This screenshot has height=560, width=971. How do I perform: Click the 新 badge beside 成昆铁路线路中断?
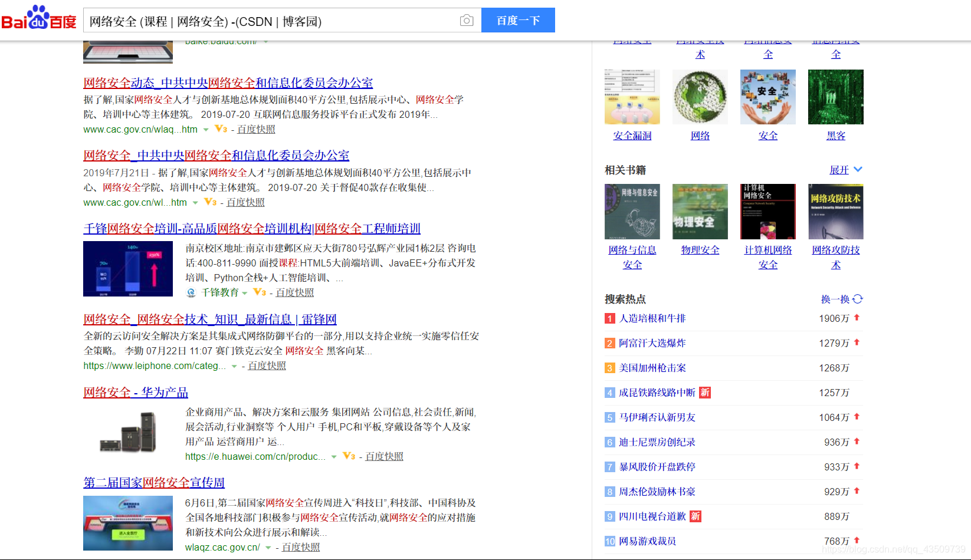(705, 393)
